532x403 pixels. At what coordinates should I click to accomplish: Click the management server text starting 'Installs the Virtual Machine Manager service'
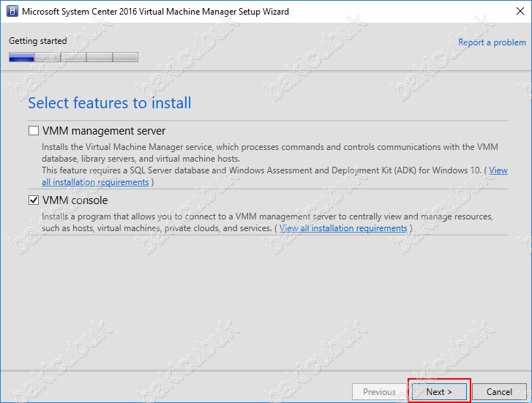click(x=270, y=153)
